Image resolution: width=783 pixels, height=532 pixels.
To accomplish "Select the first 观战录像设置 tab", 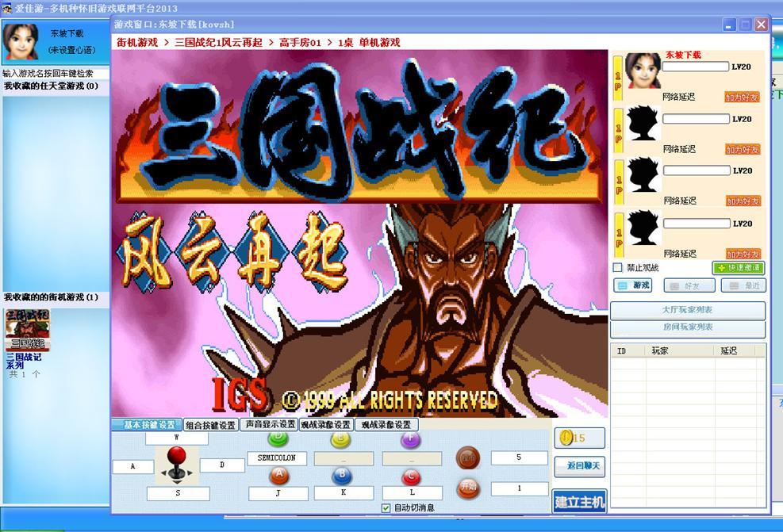I will click(325, 425).
